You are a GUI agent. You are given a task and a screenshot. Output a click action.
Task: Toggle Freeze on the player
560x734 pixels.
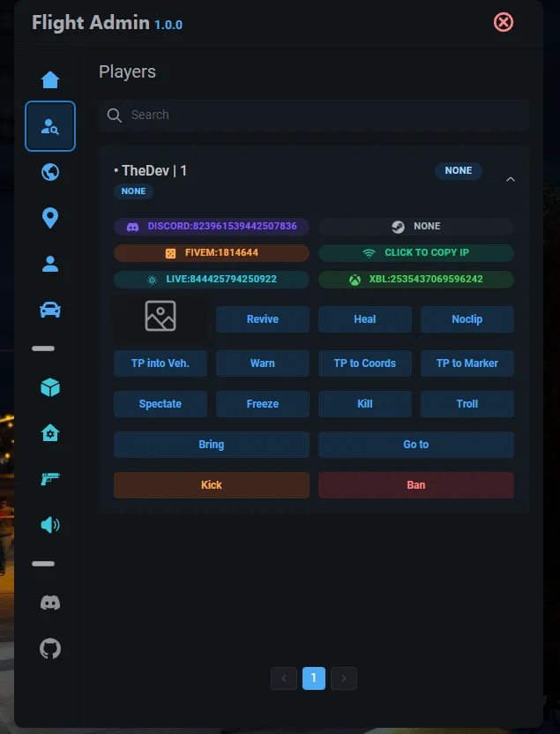262,404
